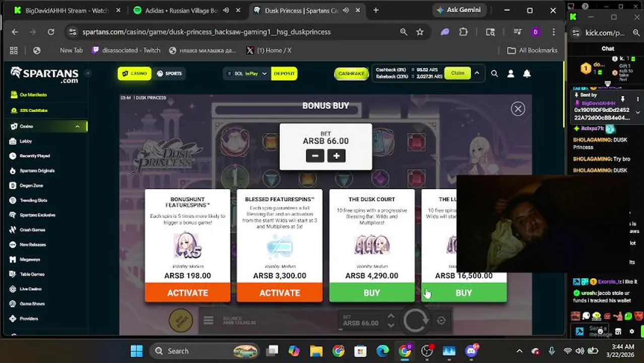
Task: Switch to the Casino top tab
Action: [x=135, y=74]
